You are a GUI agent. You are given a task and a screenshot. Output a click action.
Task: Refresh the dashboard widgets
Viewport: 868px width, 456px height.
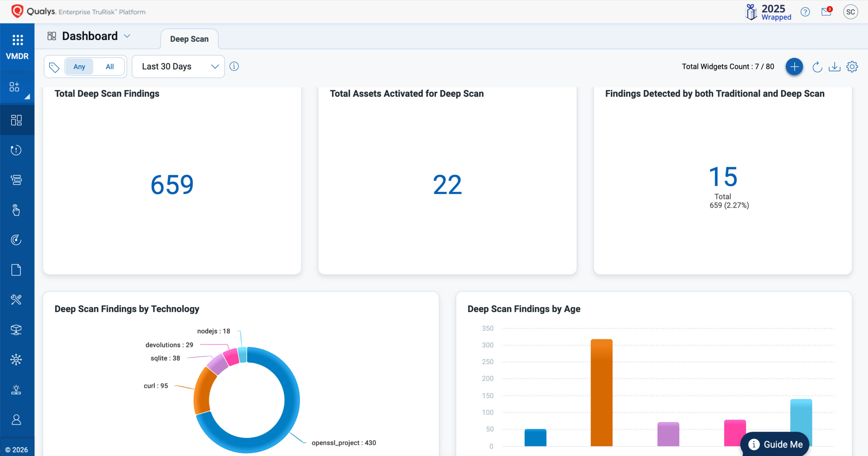click(817, 67)
